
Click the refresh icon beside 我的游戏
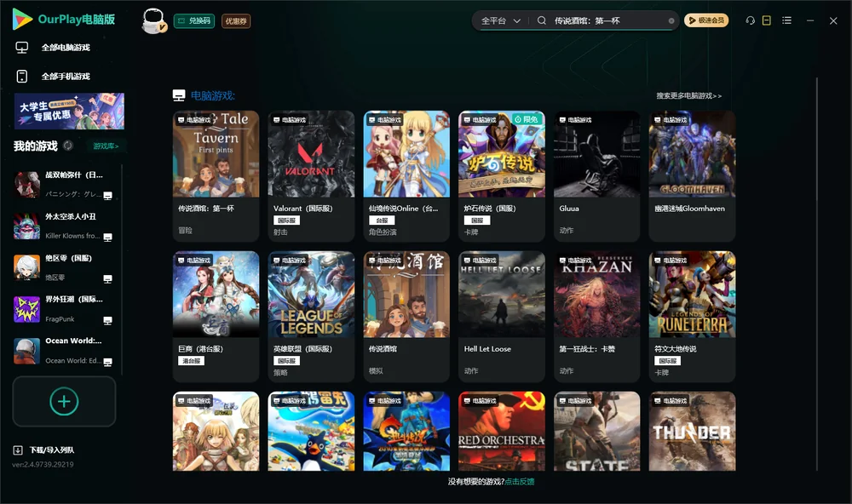click(x=68, y=146)
